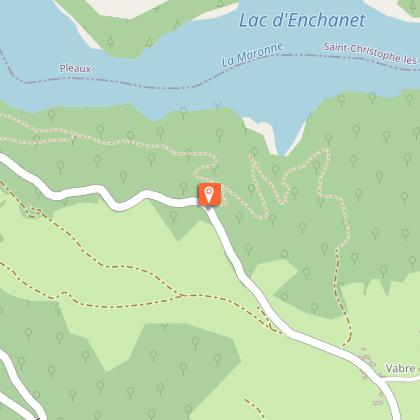
Task: Click the Saint-Christophe-les commune label
Action: pyautogui.click(x=370, y=53)
